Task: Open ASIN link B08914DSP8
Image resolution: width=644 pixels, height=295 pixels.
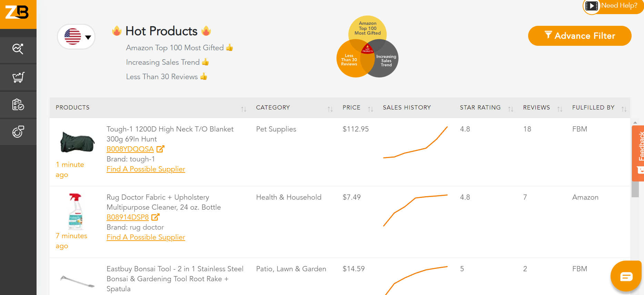Action: point(128,217)
